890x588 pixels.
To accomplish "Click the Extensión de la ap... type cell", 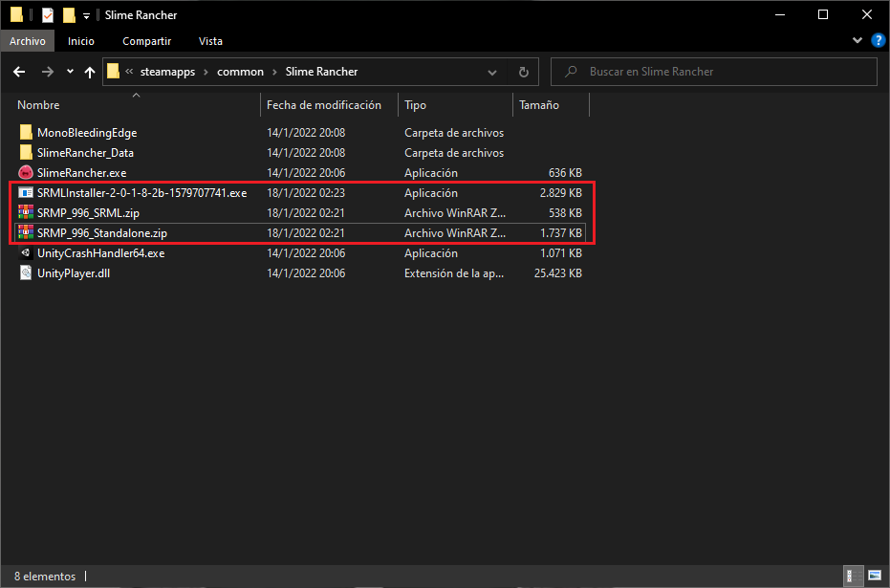I will 453,273.
